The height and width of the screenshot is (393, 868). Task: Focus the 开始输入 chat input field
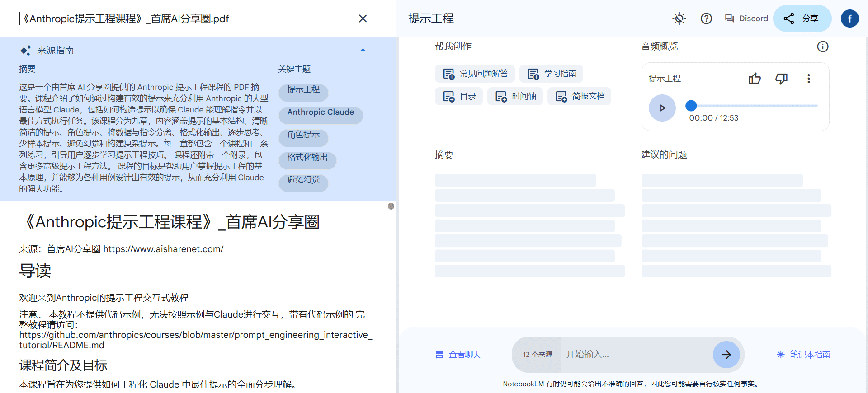pos(637,355)
